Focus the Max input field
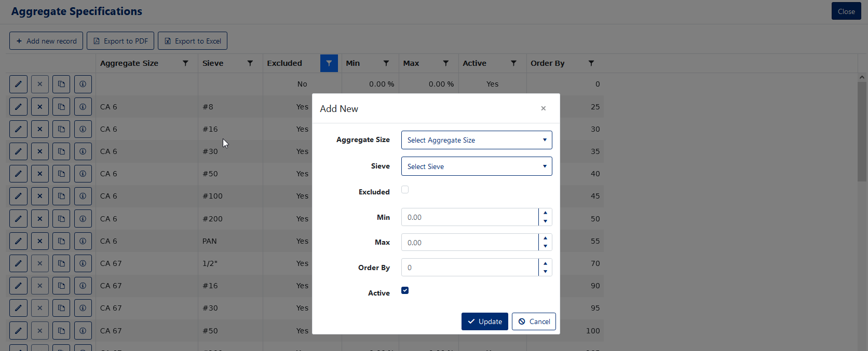This screenshot has height=351, width=868. click(x=470, y=243)
